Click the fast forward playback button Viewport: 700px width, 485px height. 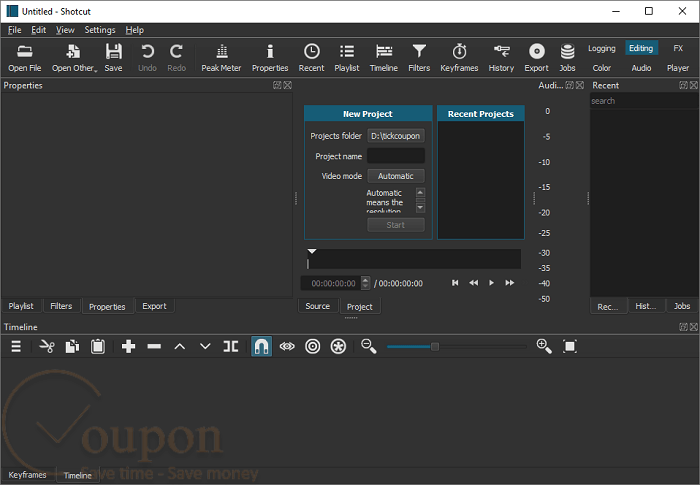click(509, 283)
